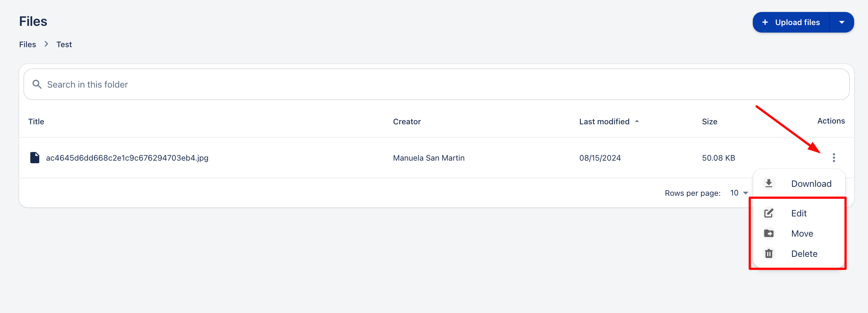Click the pencil edit icon
The height and width of the screenshot is (313, 868).
click(769, 213)
